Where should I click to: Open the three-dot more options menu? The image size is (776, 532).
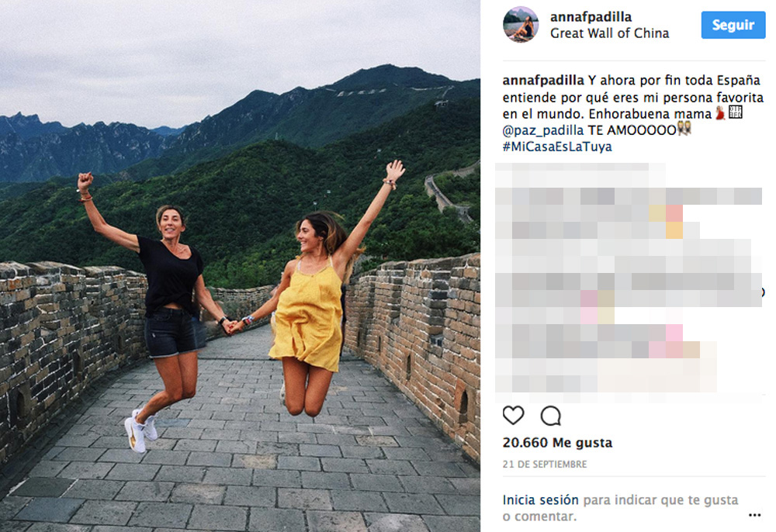coord(754,515)
